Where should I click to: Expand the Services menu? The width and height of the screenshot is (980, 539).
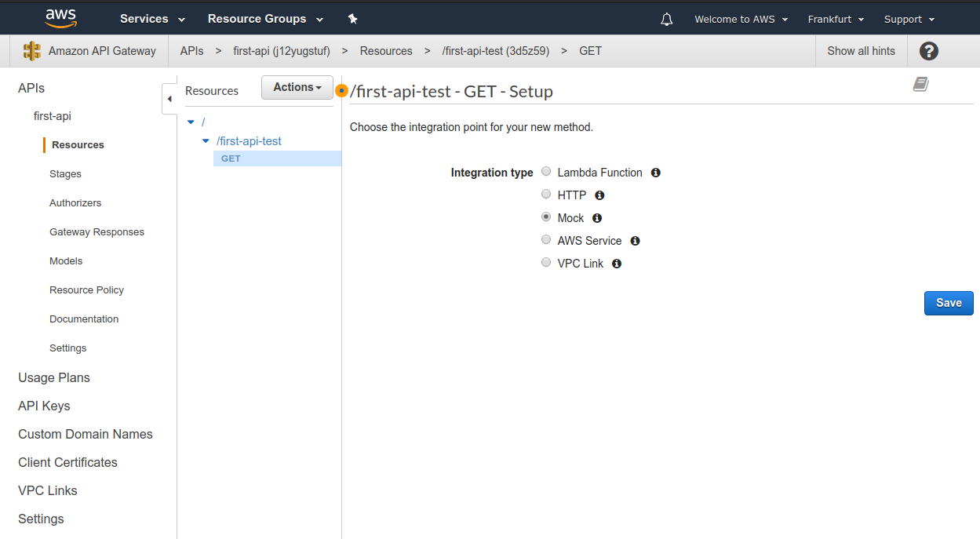[x=152, y=19]
